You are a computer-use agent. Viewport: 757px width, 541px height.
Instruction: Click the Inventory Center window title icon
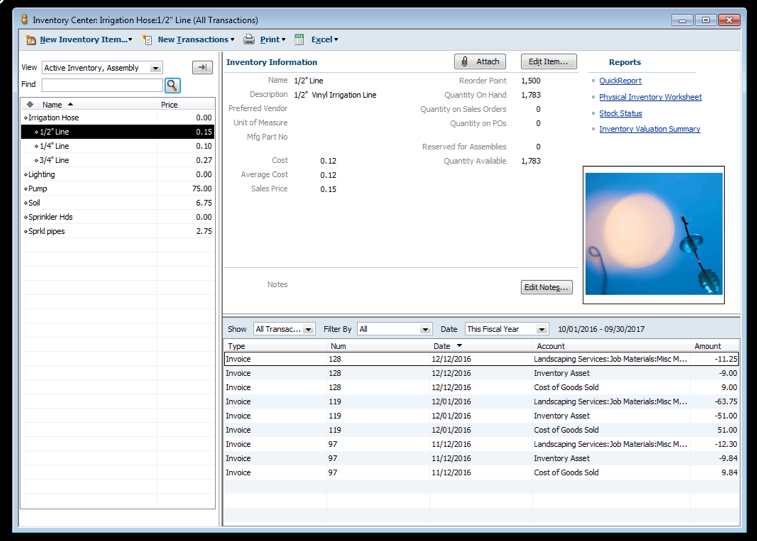point(25,20)
